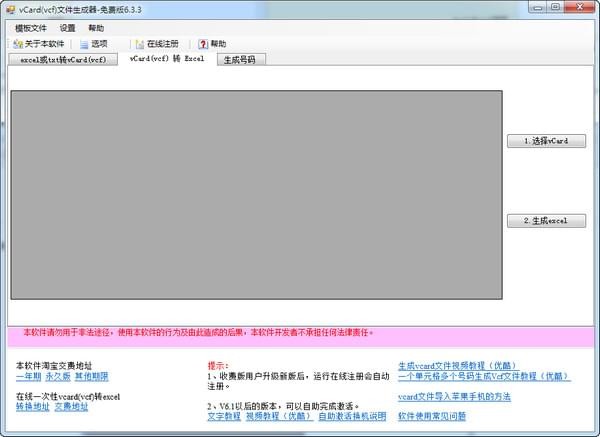Open the 帮助 menu in menu bar
The image size is (600, 437).
pos(96,28)
